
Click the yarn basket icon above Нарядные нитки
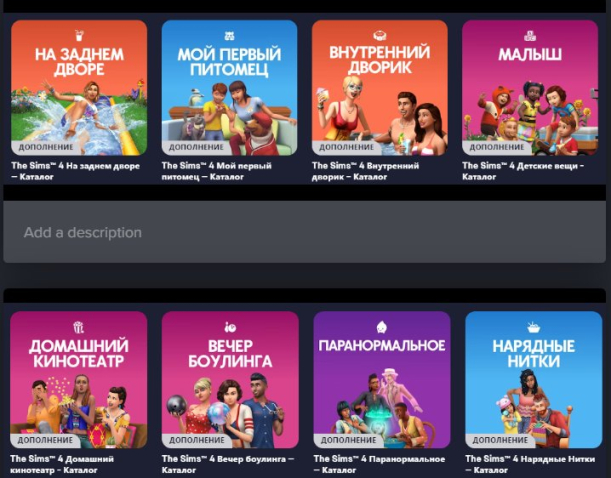pyautogui.click(x=533, y=327)
